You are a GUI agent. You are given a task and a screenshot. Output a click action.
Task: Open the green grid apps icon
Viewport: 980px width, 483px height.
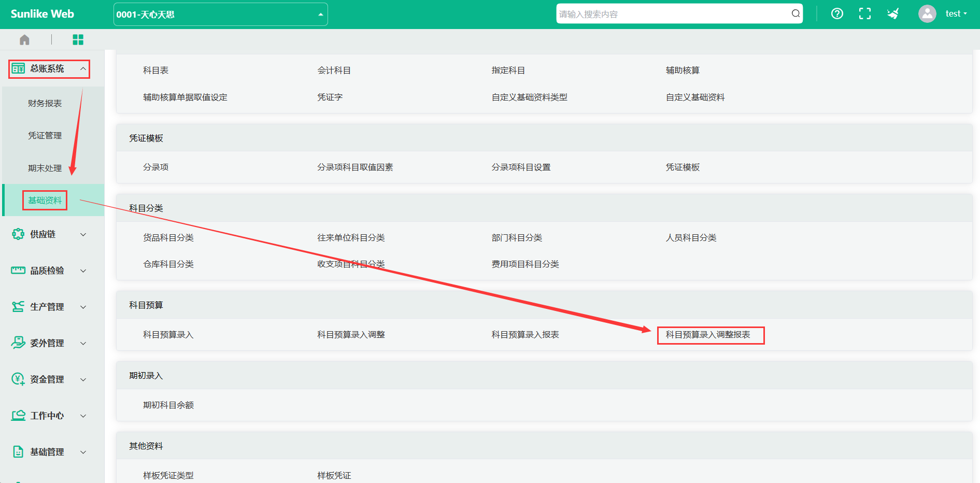[x=78, y=40]
